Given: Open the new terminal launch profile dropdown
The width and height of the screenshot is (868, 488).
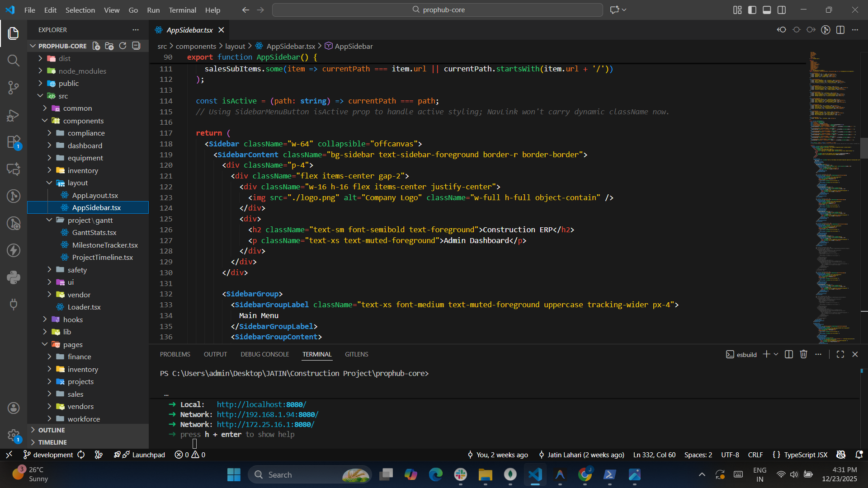Looking at the screenshot, I should pos(776,354).
